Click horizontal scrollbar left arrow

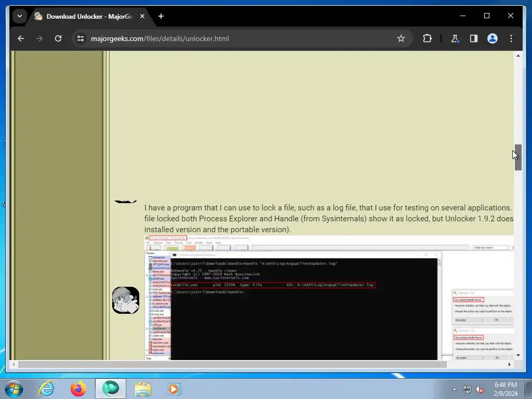[x=14, y=364]
